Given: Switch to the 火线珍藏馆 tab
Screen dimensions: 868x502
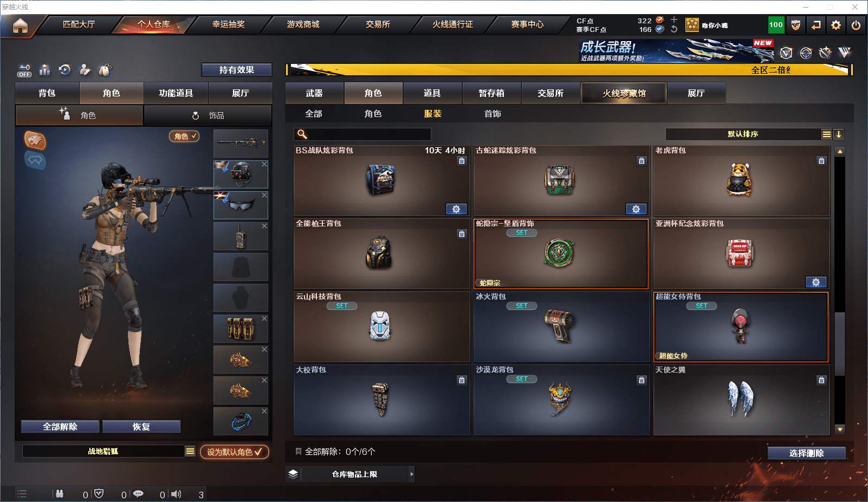Looking at the screenshot, I should pos(624,93).
